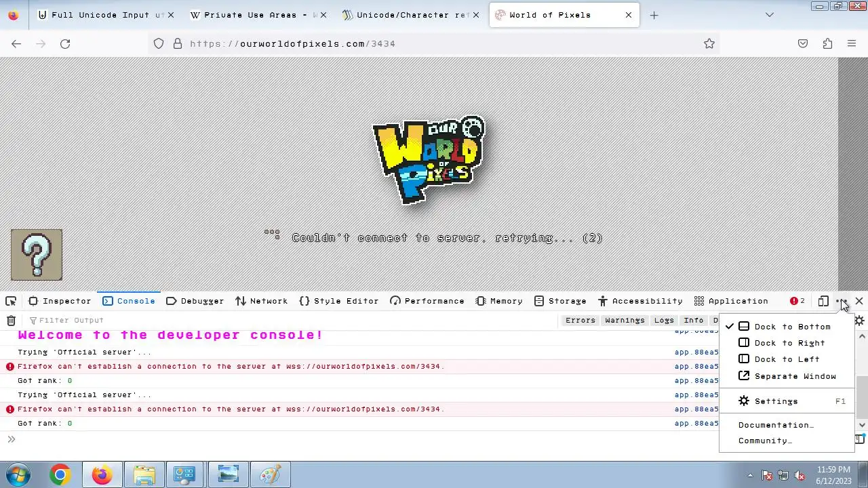868x488 pixels.
Task: Open console settings gear icon
Action: click(x=860, y=321)
